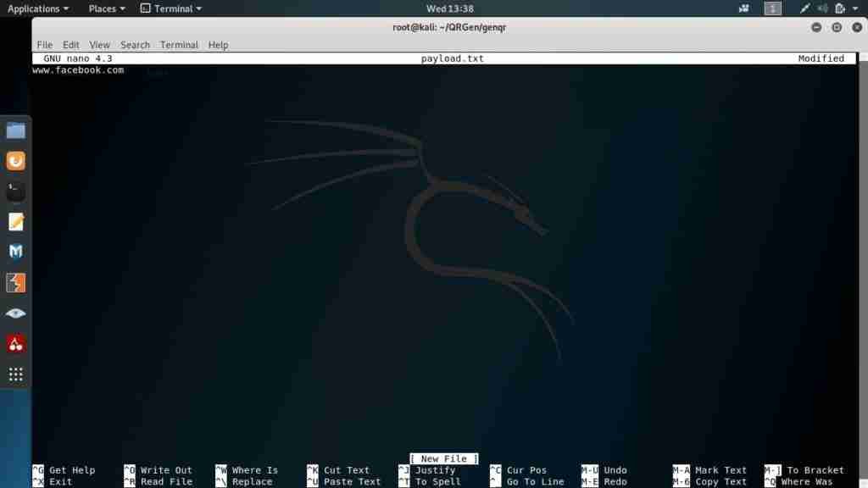Minimize the terminal window
Viewport: 868px width, 488px height.
tap(816, 27)
